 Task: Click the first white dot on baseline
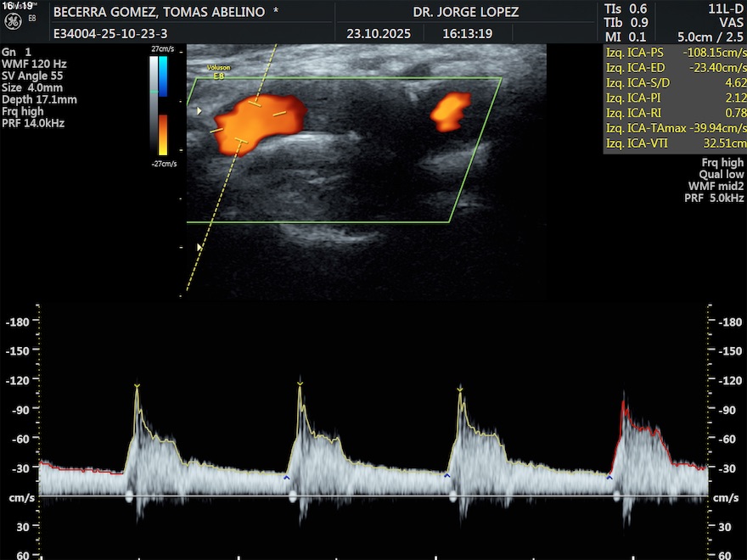[x=129, y=497]
